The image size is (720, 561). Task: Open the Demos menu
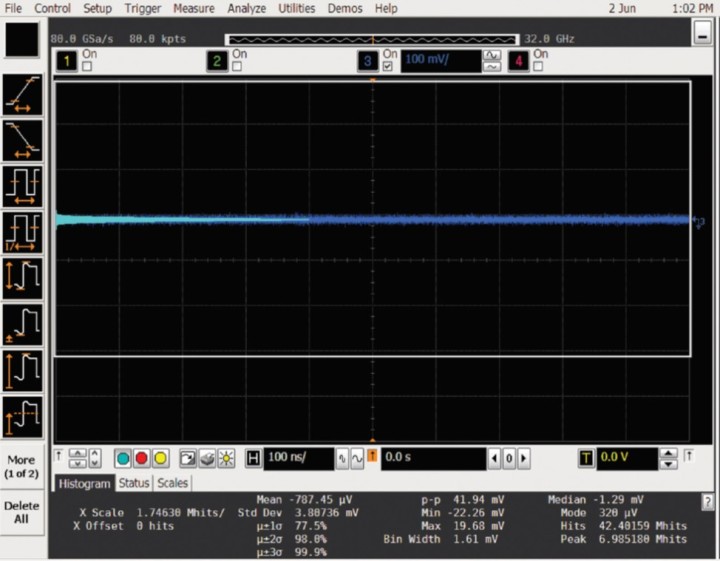(345, 8)
